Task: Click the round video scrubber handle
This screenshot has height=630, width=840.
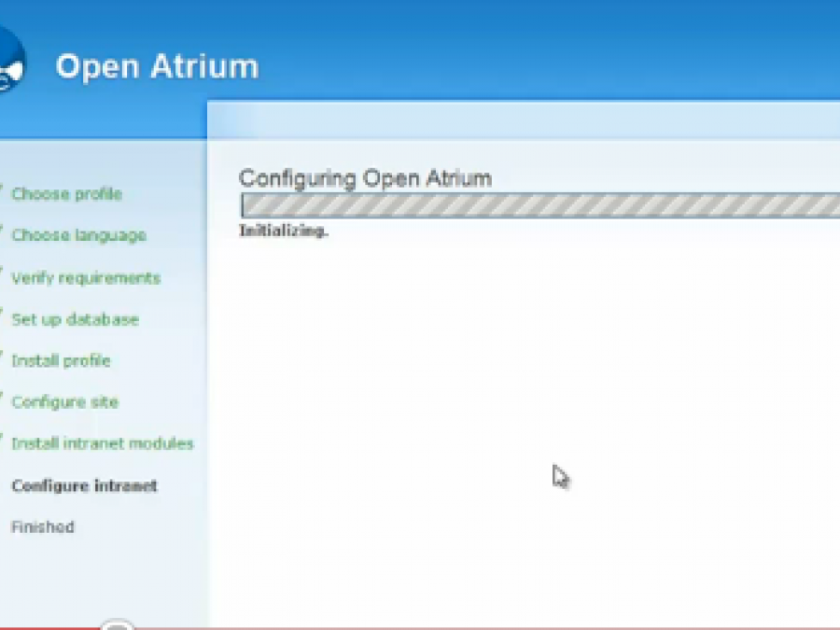Action: coord(117,626)
